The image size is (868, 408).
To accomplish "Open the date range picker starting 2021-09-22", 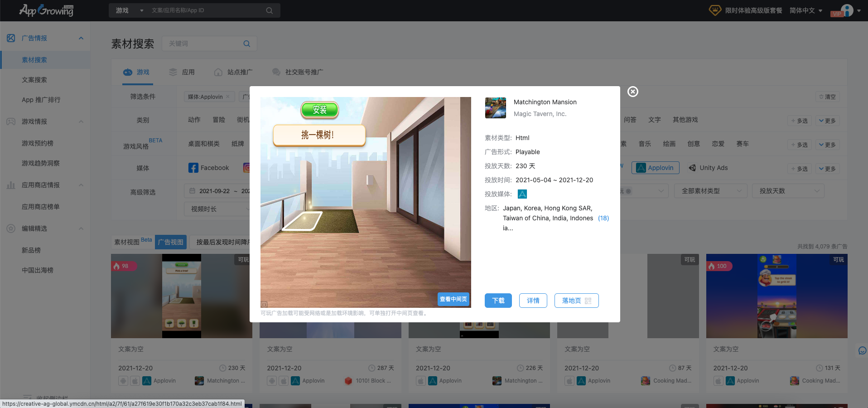I will point(217,191).
